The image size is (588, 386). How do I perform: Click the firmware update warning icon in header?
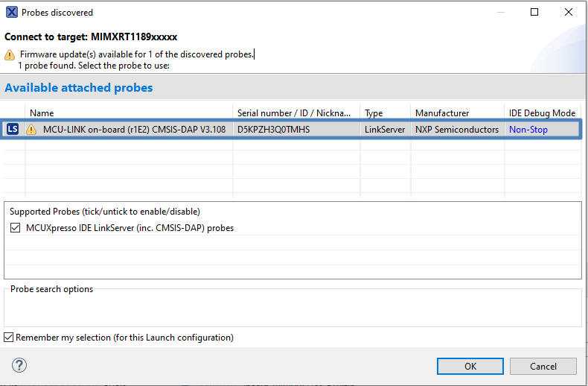click(10, 55)
